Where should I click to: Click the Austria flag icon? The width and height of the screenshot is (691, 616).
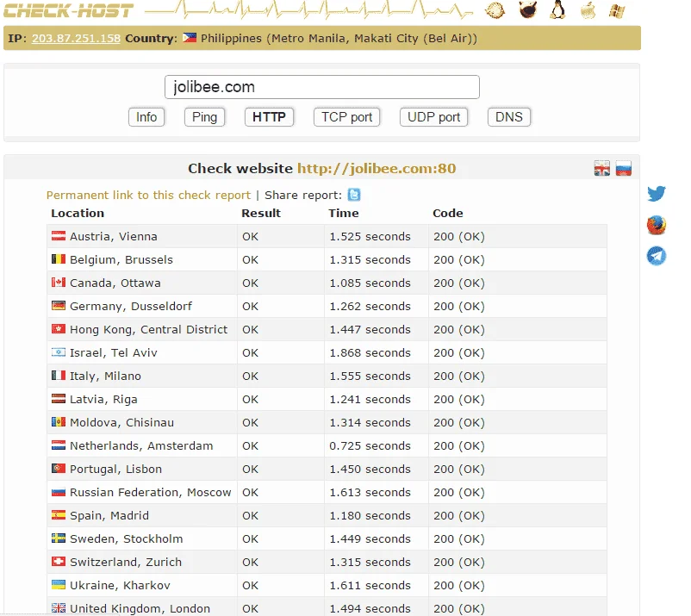[59, 236]
